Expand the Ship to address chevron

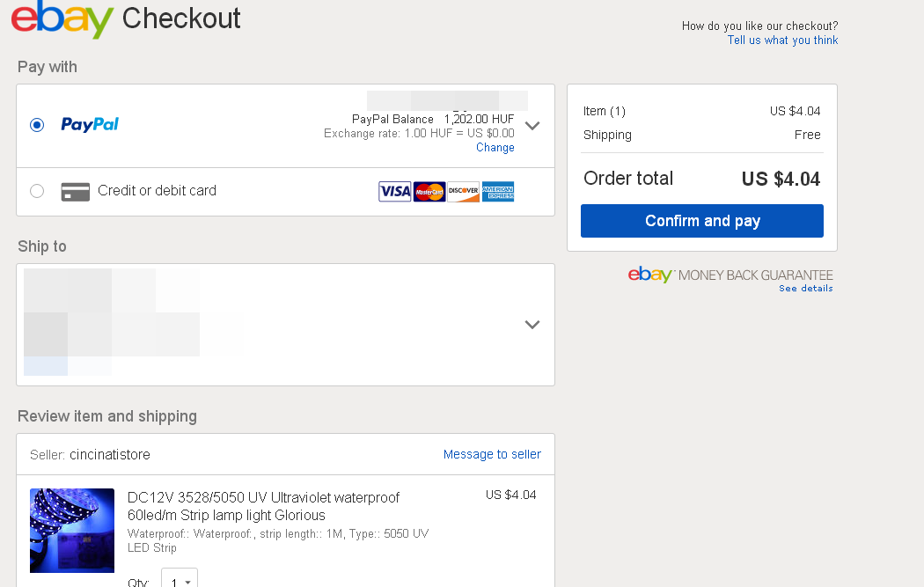(532, 324)
